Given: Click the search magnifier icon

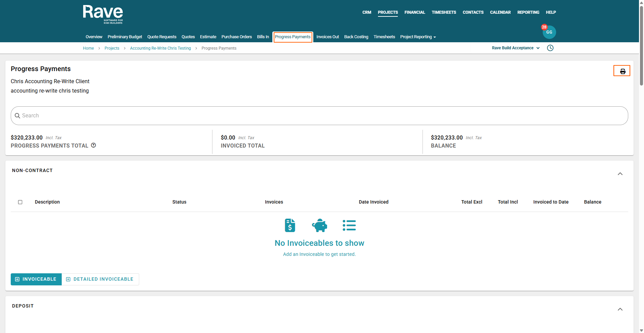Looking at the screenshot, I should point(17,116).
